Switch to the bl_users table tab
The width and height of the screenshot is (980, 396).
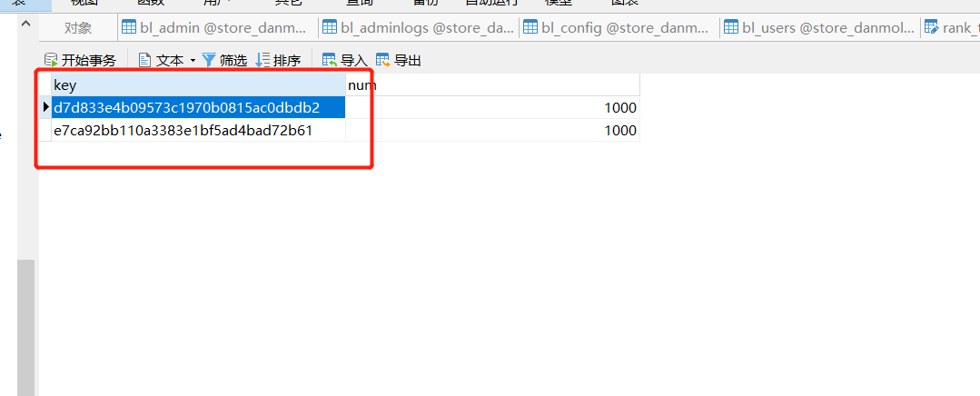pos(820,27)
